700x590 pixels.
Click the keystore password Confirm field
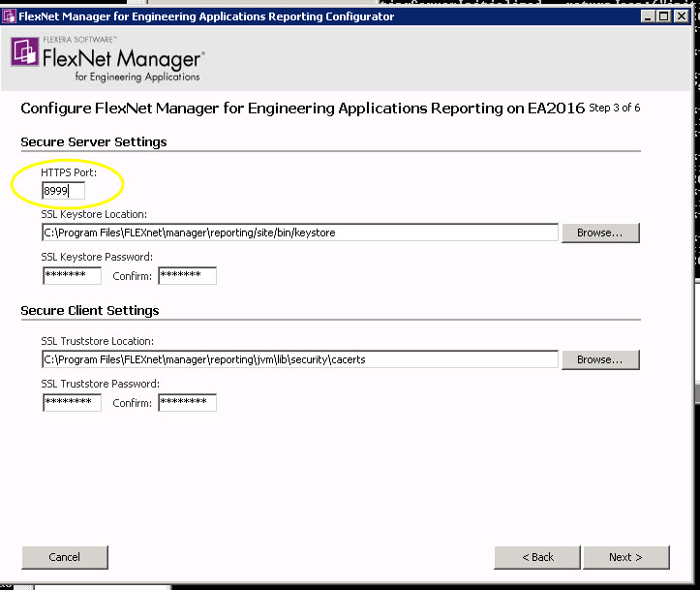click(x=187, y=275)
